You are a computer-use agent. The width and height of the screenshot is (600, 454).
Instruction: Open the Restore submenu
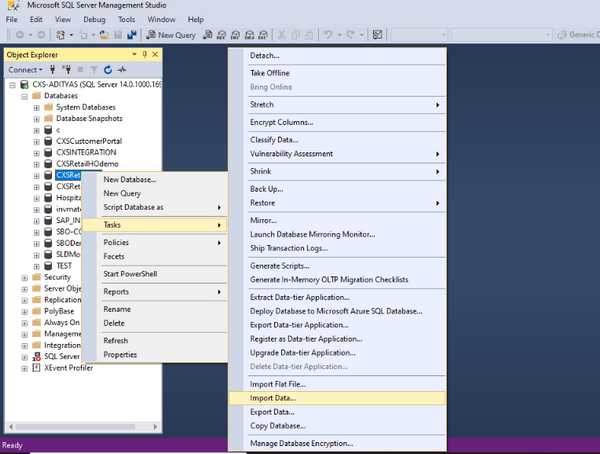point(337,203)
